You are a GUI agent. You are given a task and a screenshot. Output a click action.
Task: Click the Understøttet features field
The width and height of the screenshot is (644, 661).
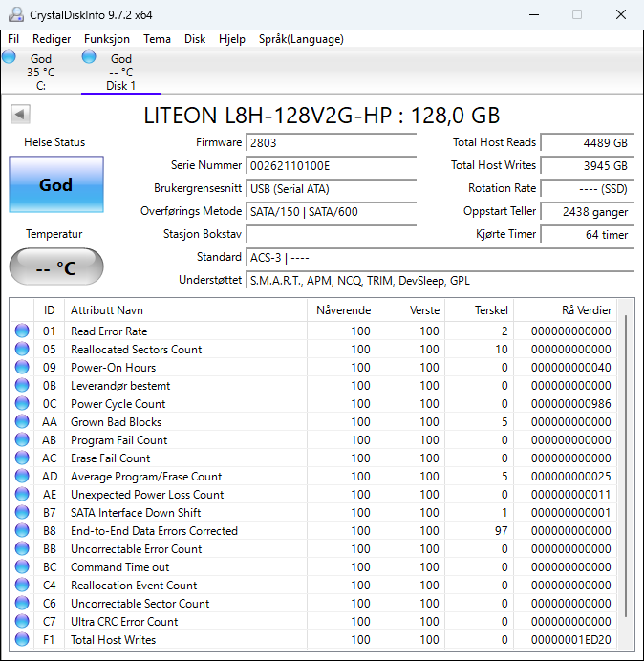[440, 281]
